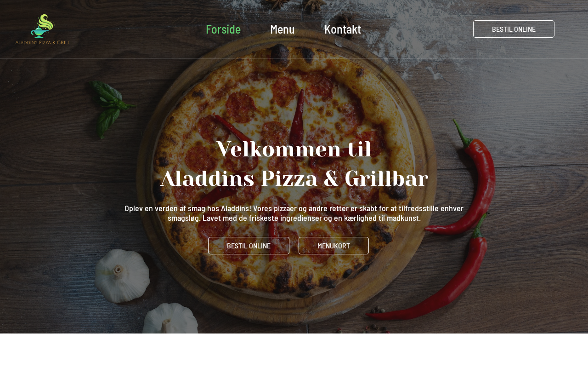
Task: Click Bestil Online button beside Menukort
Action: [249, 246]
